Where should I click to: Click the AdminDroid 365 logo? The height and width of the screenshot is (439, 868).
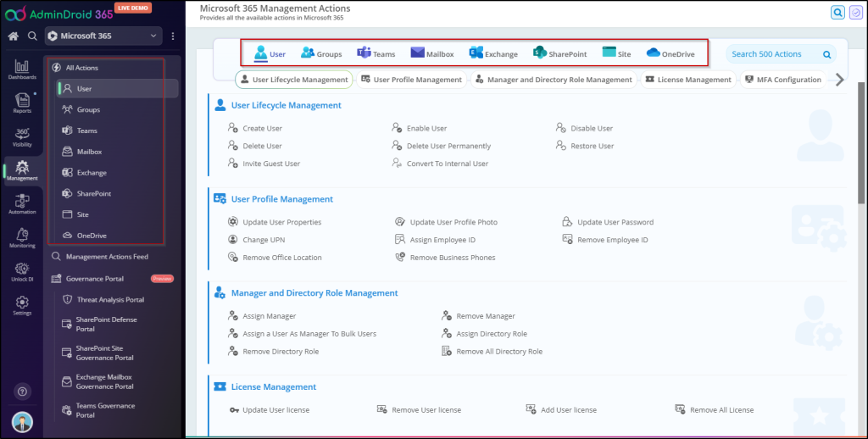58,14
